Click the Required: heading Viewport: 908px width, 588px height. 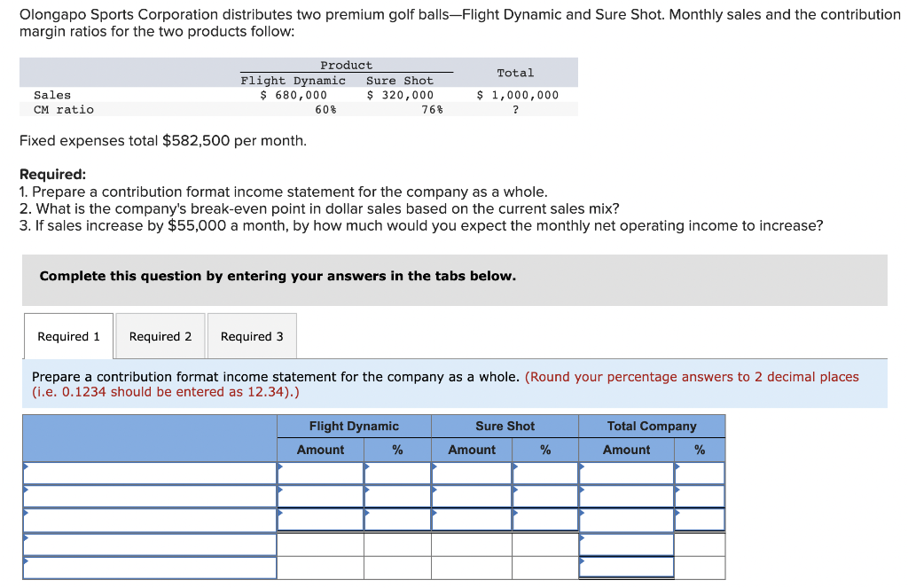52,175
